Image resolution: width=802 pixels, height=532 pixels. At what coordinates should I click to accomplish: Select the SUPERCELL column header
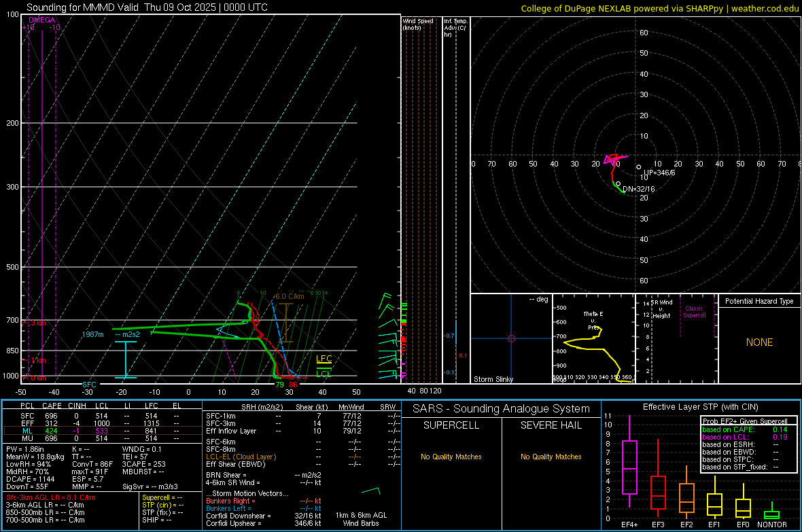(x=451, y=425)
